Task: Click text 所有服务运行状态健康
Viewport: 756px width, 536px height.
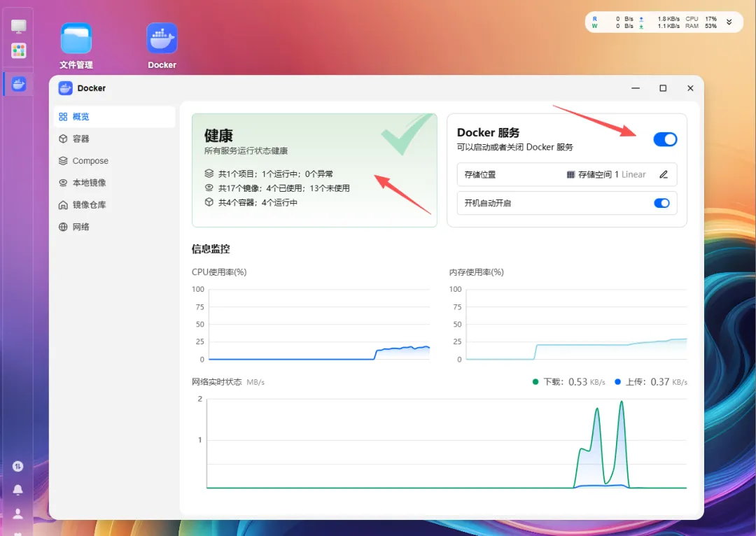Action: pyautogui.click(x=246, y=151)
